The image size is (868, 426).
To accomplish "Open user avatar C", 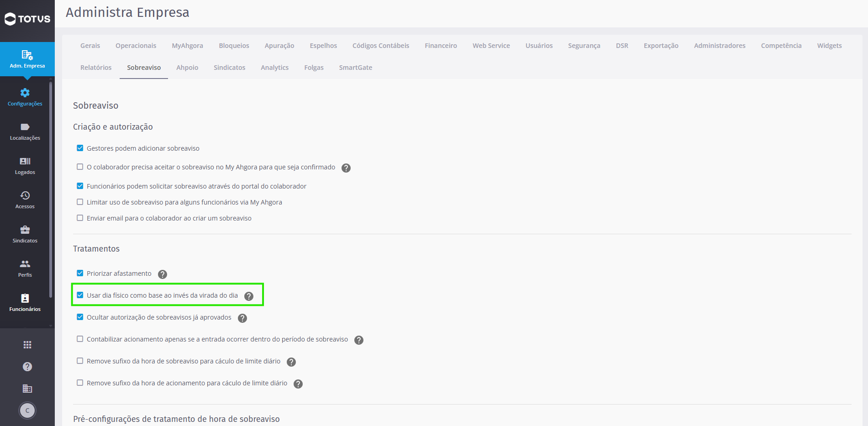I will pos(27,410).
